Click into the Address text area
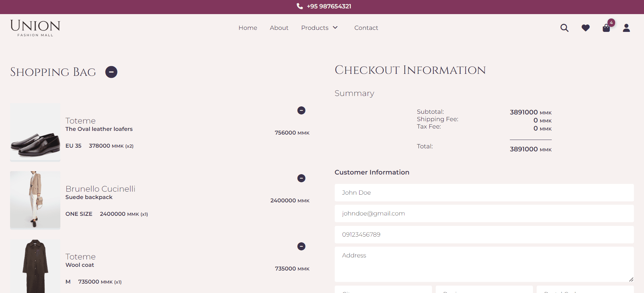Viewport: 644px width, 293px height. (x=484, y=264)
